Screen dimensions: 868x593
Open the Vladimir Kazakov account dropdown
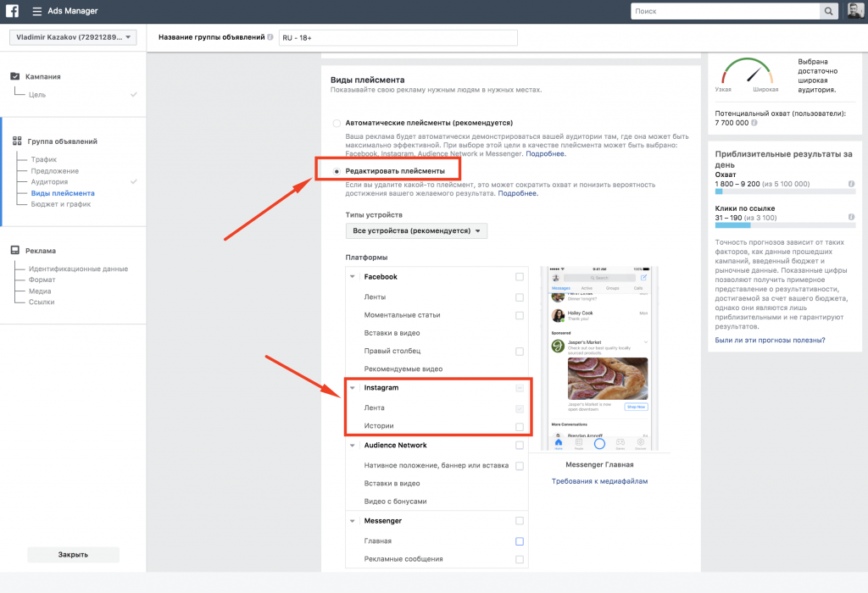[73, 37]
